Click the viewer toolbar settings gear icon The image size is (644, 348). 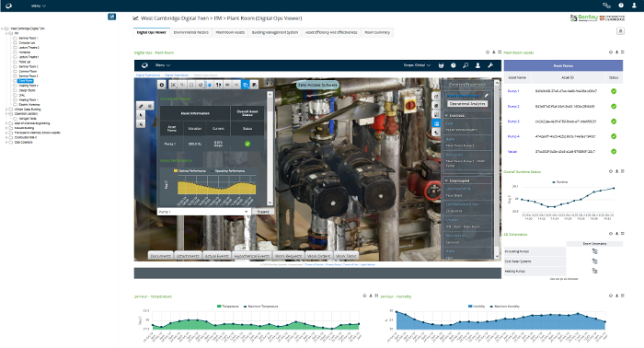(162, 85)
